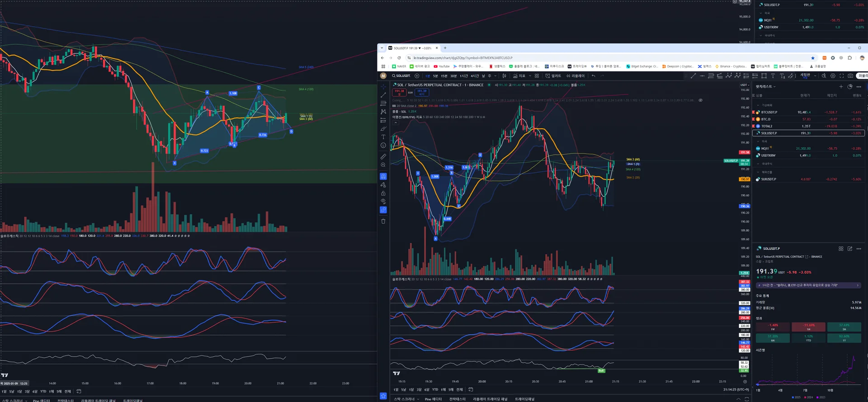Click the blue 191.39 buy price button
Image resolution: width=868 pixels, height=402 pixels.
(x=422, y=92)
